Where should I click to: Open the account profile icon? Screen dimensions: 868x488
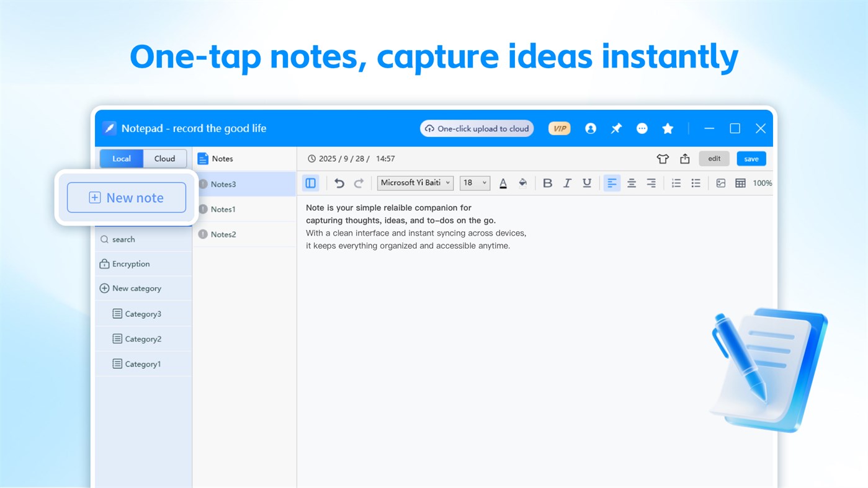point(590,128)
